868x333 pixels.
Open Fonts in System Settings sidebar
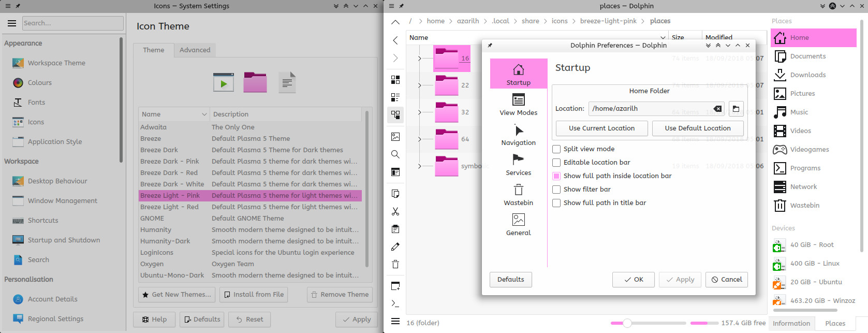pyautogui.click(x=36, y=103)
